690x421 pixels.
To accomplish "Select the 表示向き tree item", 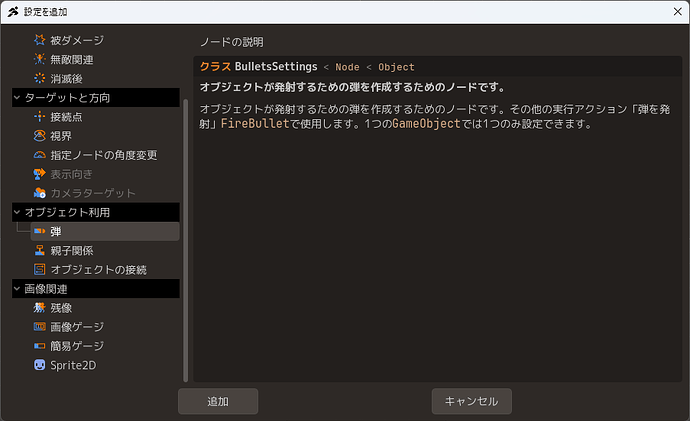I will (105, 174).
